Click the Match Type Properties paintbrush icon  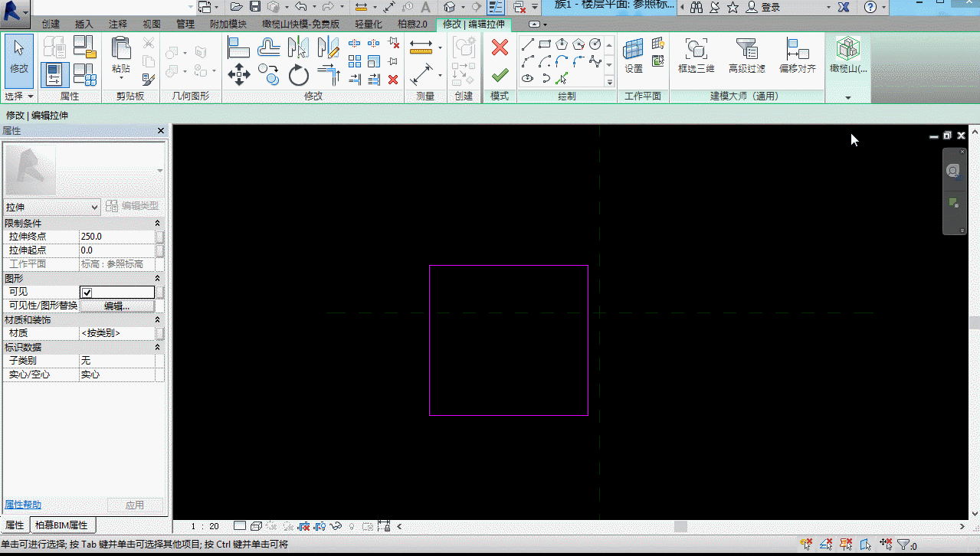(x=149, y=78)
